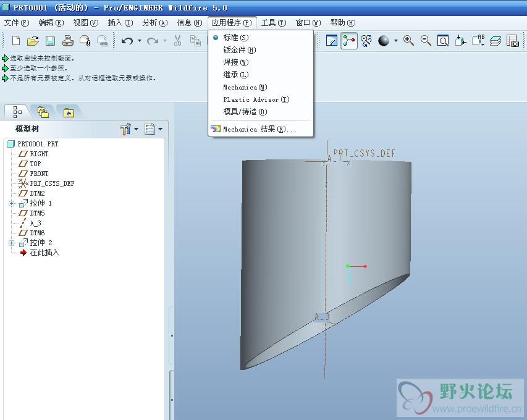Send as mail attachment icon
Viewport: 527px width, 420px height.
85,41
